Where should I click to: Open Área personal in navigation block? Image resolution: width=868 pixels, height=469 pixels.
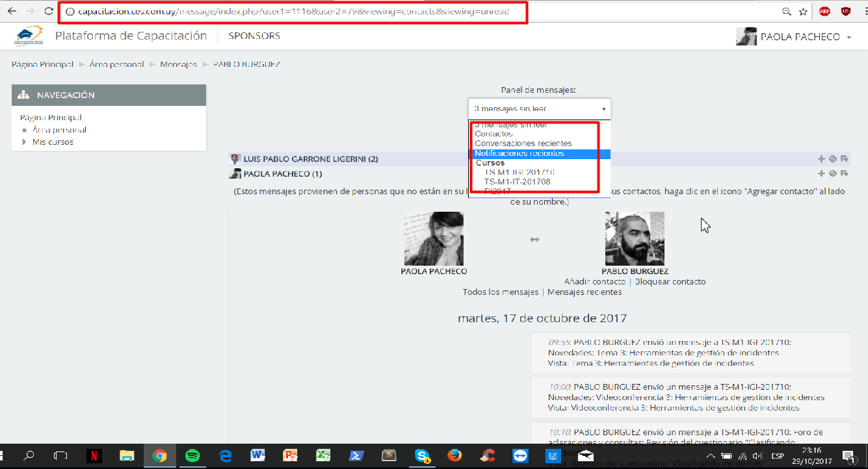click(x=59, y=130)
